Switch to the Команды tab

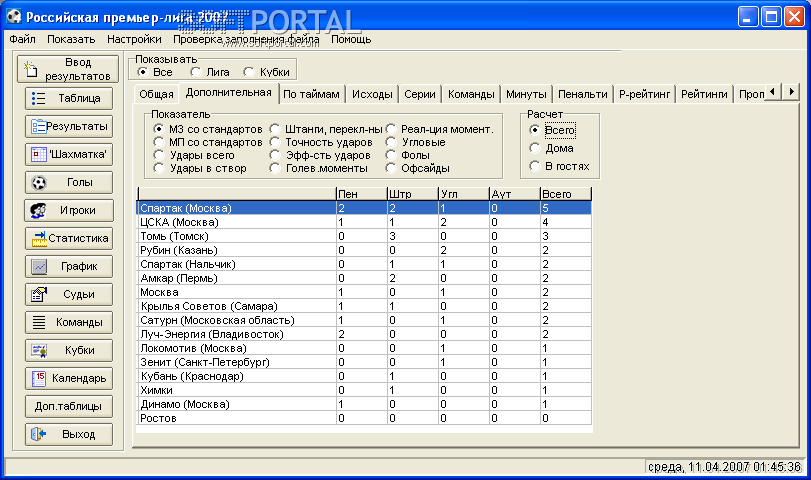pyautogui.click(x=471, y=94)
